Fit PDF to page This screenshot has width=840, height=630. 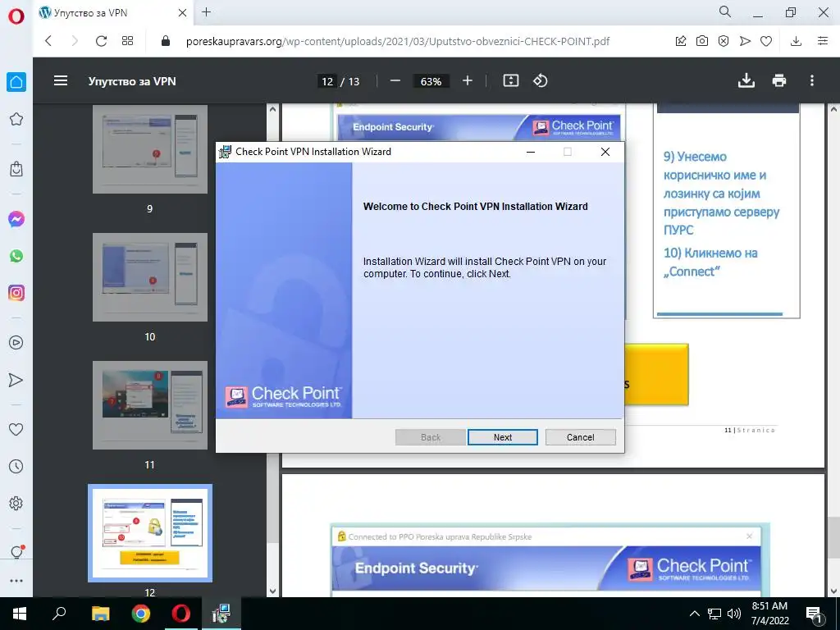point(510,81)
